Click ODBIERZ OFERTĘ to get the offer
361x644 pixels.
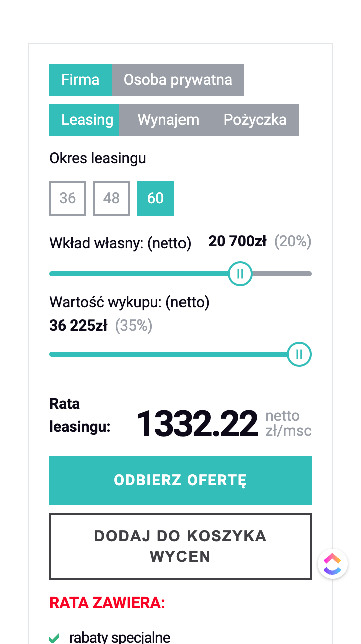(180, 480)
